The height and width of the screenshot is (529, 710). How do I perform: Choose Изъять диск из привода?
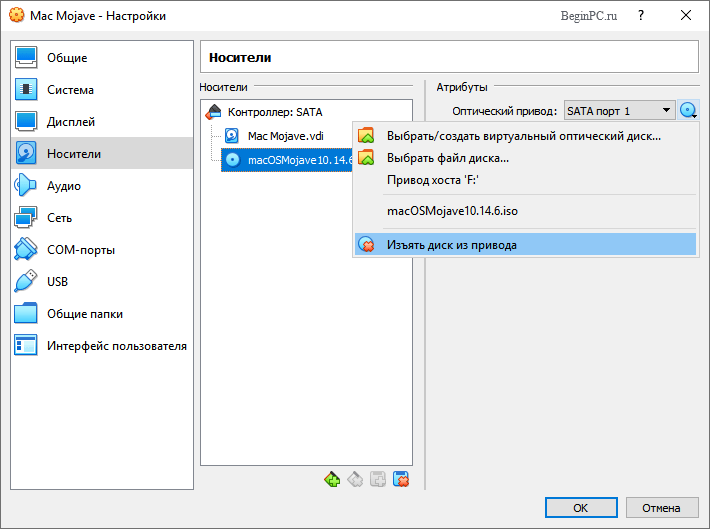[x=525, y=245]
